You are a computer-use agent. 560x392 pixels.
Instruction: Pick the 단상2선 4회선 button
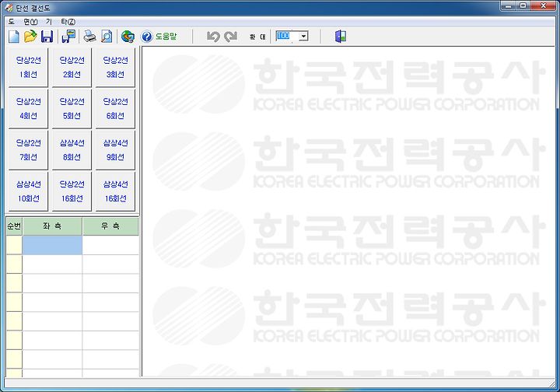28,109
